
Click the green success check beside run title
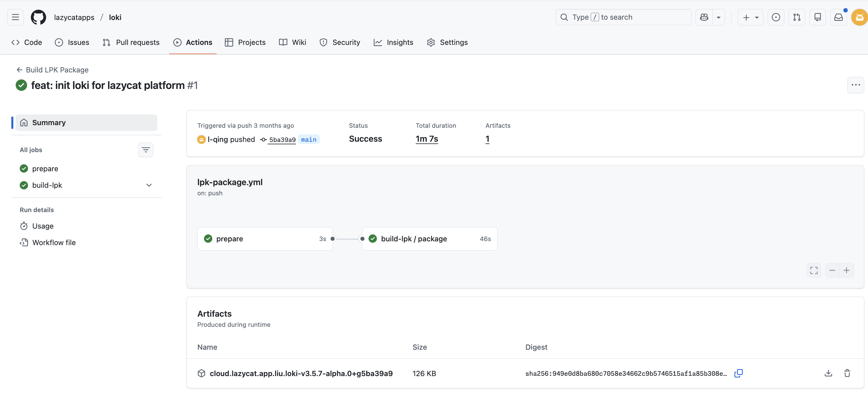tap(21, 85)
